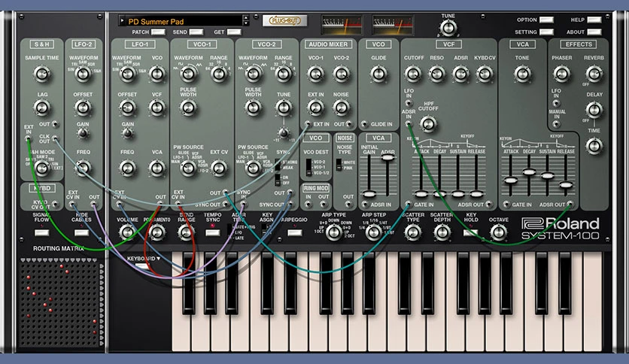The width and height of the screenshot is (629, 364).
Task: Click the master TUNE knob
Action: 448,29
